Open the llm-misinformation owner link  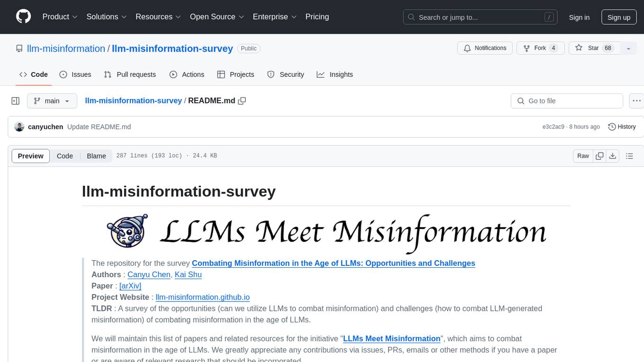(x=66, y=48)
